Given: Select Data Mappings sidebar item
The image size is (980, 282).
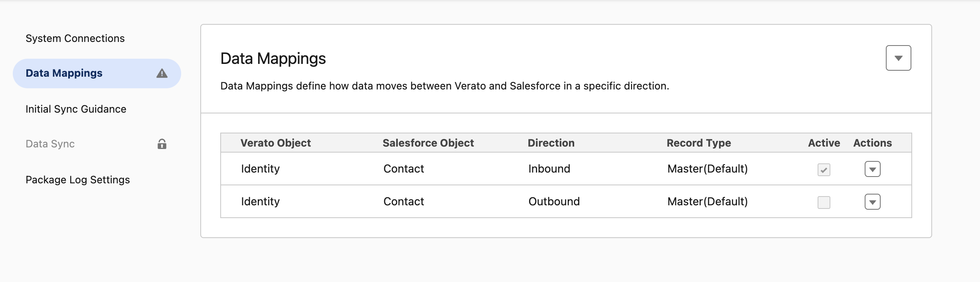Looking at the screenshot, I should tap(97, 73).
